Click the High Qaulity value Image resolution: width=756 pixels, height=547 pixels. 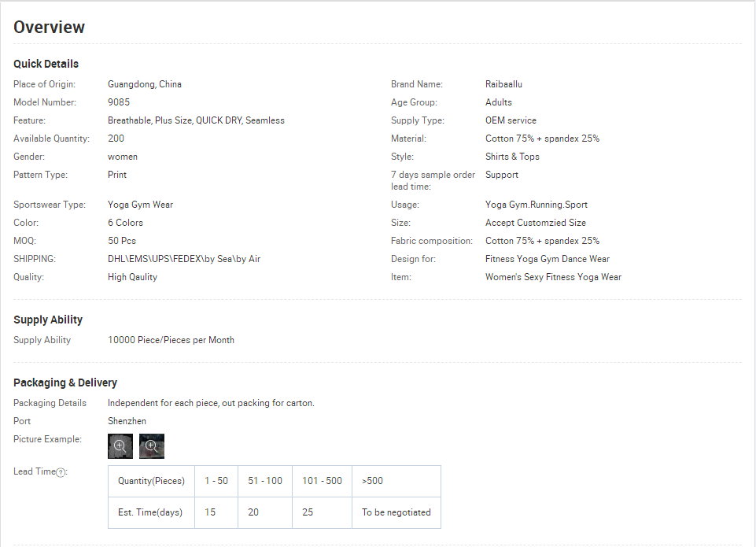133,277
